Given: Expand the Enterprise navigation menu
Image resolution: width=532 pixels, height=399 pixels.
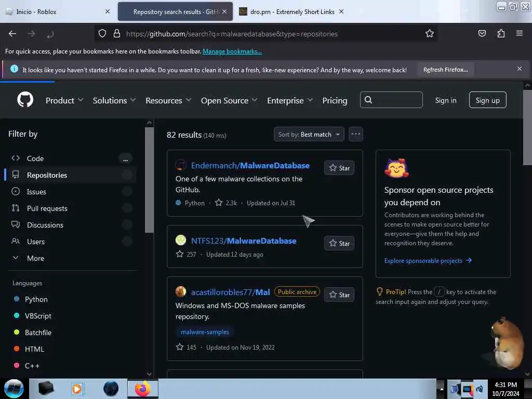Looking at the screenshot, I should [290, 100].
